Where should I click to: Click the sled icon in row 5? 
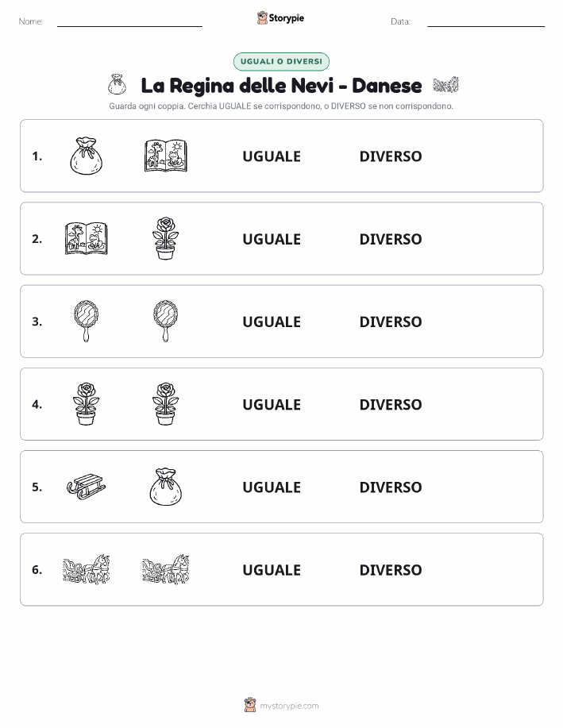[x=86, y=487]
